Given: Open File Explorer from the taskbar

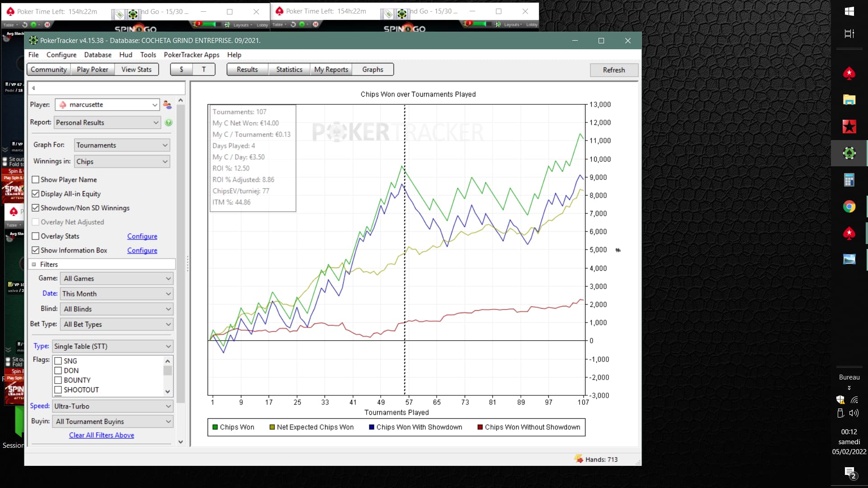Looking at the screenshot, I should tap(849, 100).
